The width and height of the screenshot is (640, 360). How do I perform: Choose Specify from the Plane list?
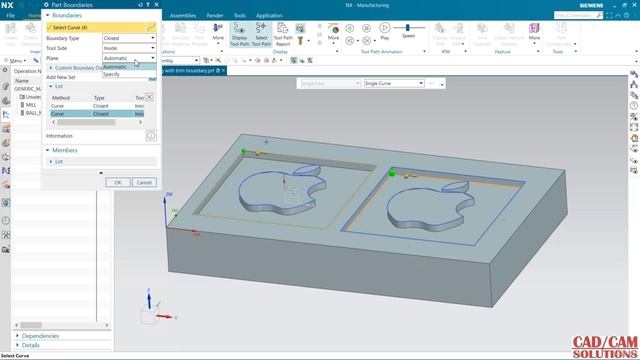[x=129, y=74]
